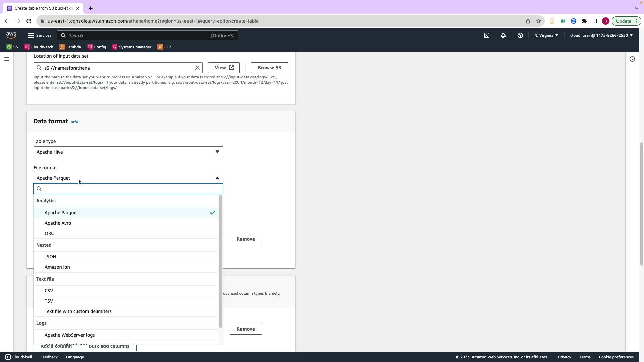Click the Browse S3 button
Viewport: 644px width, 362px height.
(269, 68)
